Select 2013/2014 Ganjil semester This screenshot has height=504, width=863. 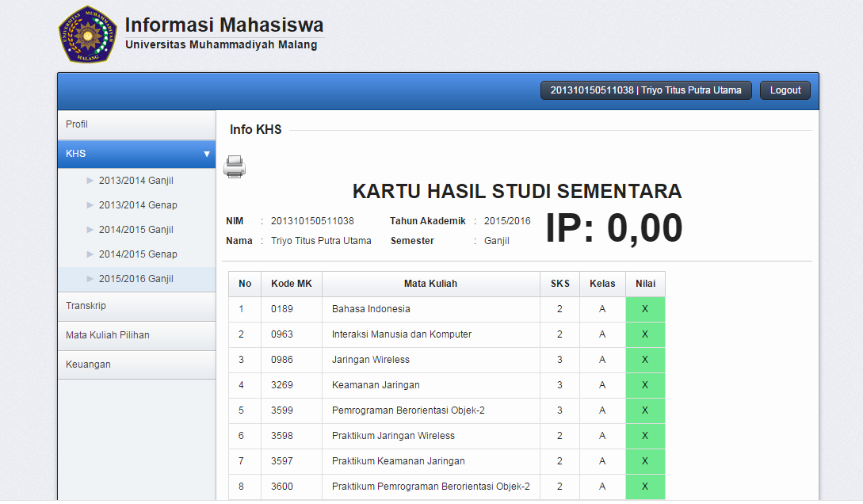click(136, 181)
